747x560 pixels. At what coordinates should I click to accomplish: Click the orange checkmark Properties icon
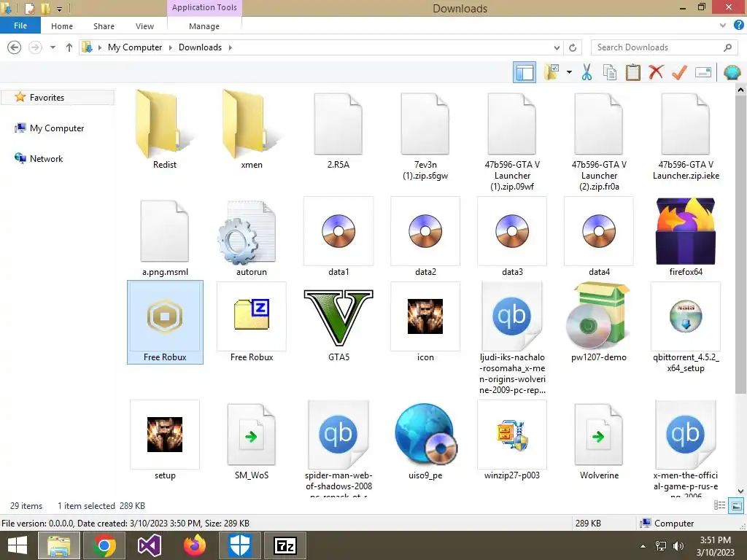[x=679, y=72]
